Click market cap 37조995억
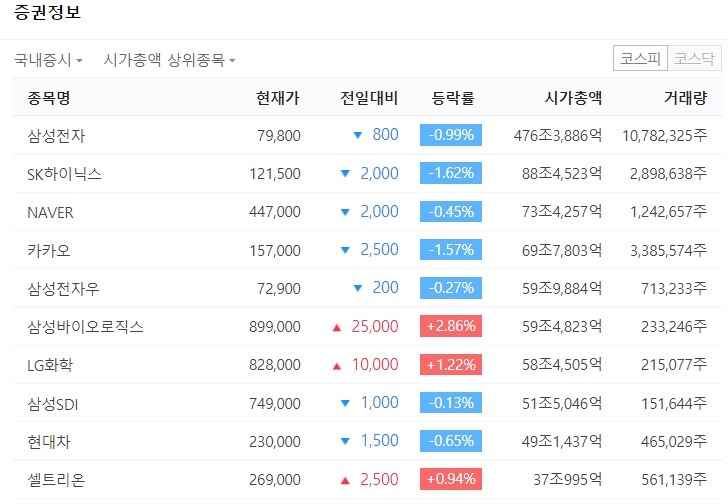This screenshot has height=504, width=728. click(x=567, y=479)
